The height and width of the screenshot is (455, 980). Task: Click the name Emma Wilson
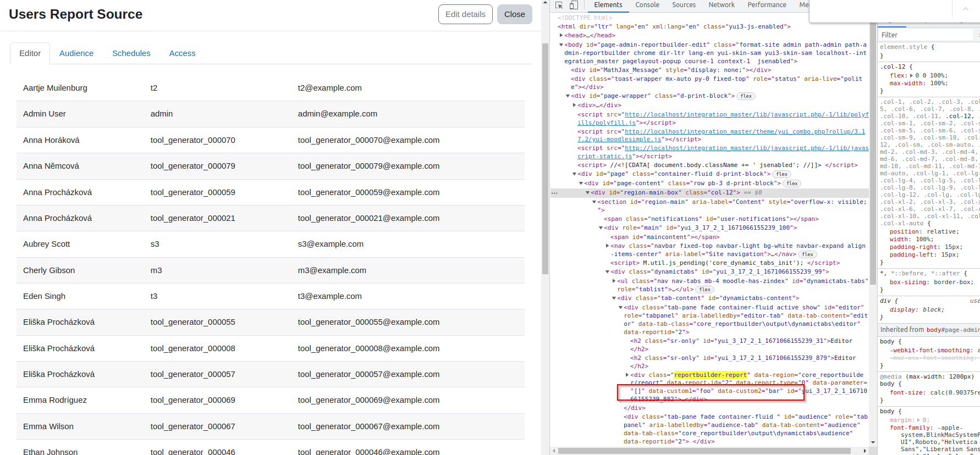click(48, 426)
